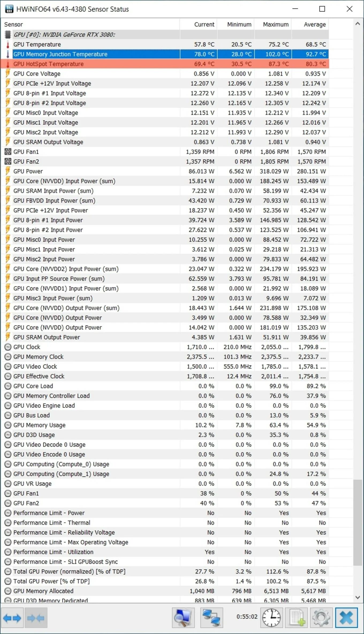Click the Average column header
This screenshot has height=634, width=364.
point(310,24)
